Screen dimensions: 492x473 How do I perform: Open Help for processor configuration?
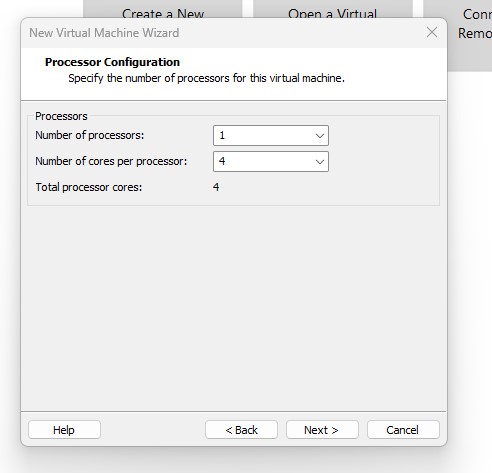(64, 430)
